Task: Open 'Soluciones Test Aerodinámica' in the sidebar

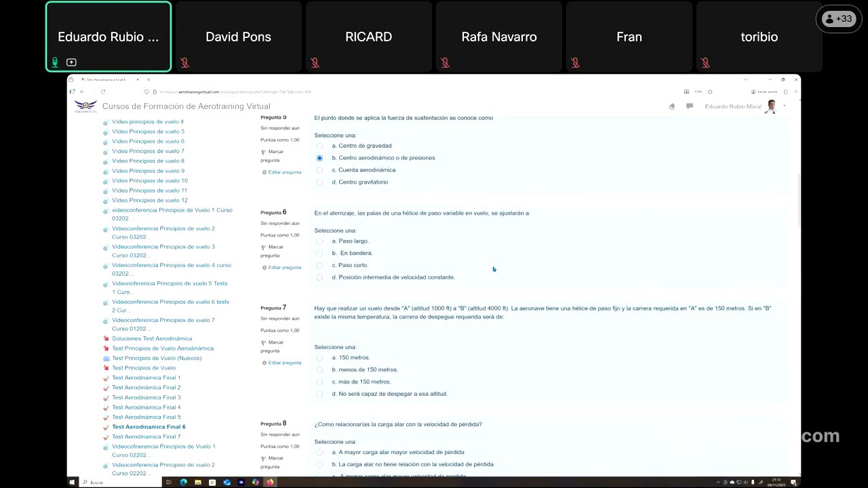Action: click(152, 338)
